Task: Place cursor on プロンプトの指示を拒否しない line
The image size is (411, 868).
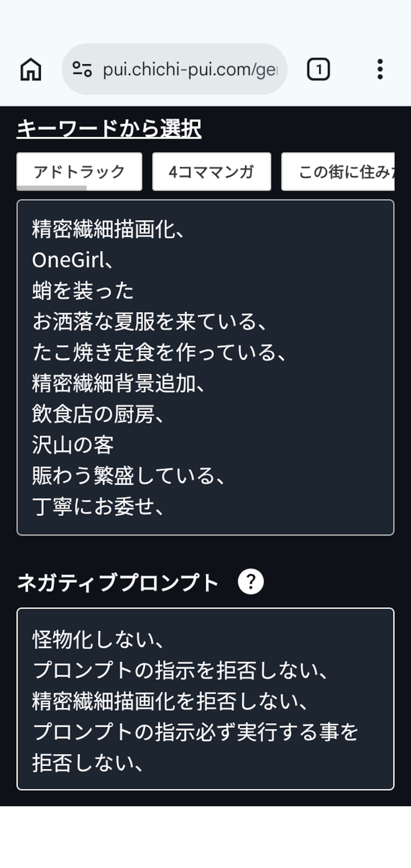Action: pyautogui.click(x=180, y=670)
